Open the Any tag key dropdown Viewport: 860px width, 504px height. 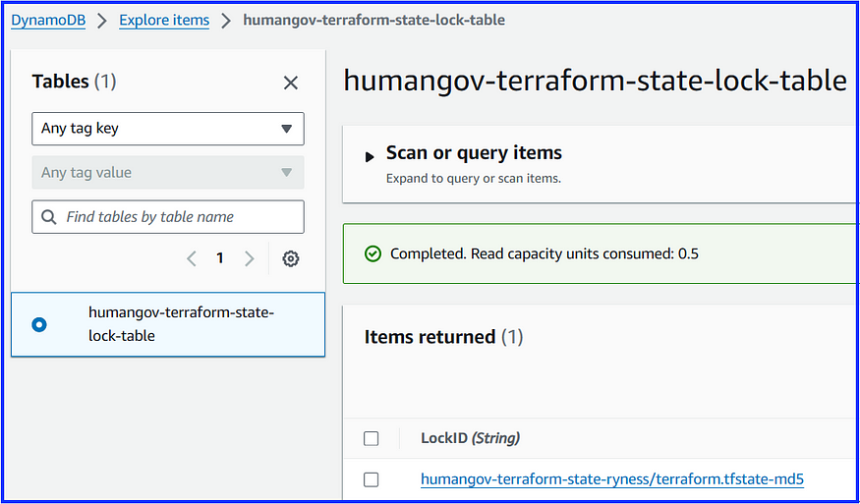coord(168,129)
